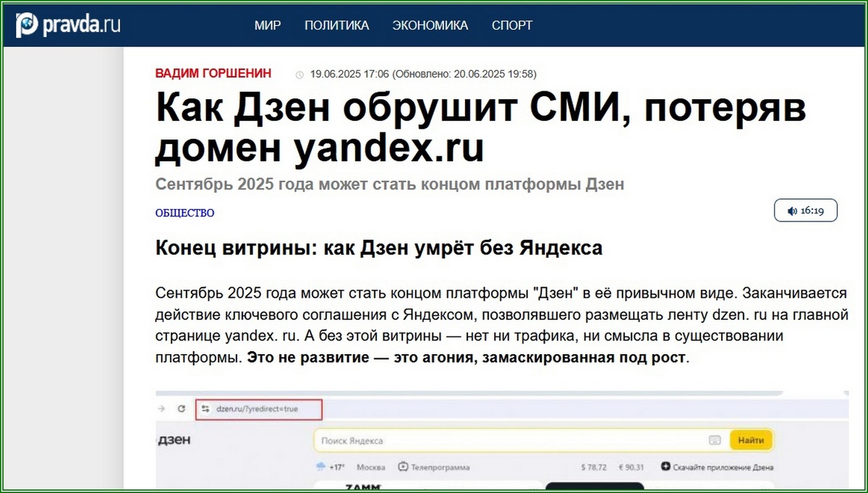The image size is (868, 493).
Task: Click the plus icon for Скачайте приложение Дзена
Action: pos(665,467)
